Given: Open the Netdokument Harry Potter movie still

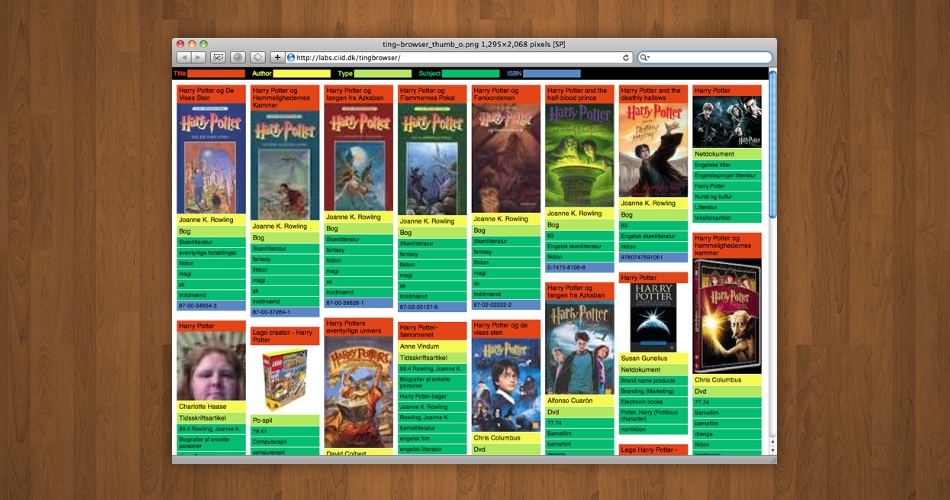Looking at the screenshot, I should tap(727, 122).
